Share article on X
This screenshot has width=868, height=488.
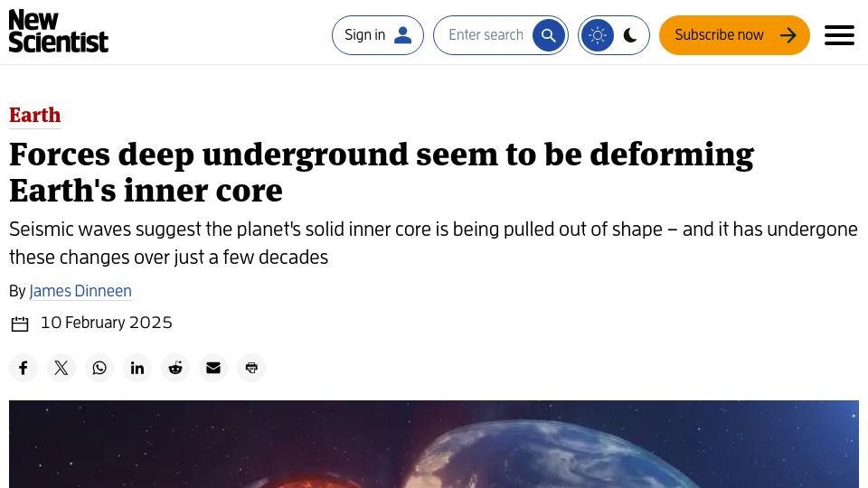coord(61,368)
